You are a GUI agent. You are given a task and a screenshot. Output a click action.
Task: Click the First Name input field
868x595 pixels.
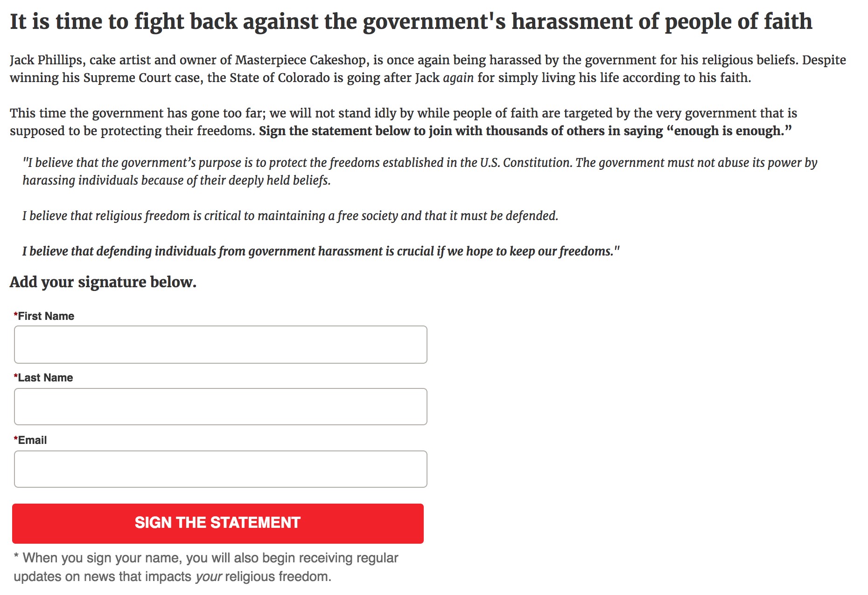click(220, 345)
